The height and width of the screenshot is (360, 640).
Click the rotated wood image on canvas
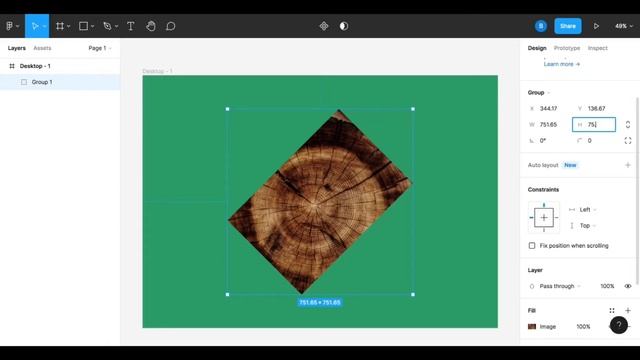[x=320, y=202]
